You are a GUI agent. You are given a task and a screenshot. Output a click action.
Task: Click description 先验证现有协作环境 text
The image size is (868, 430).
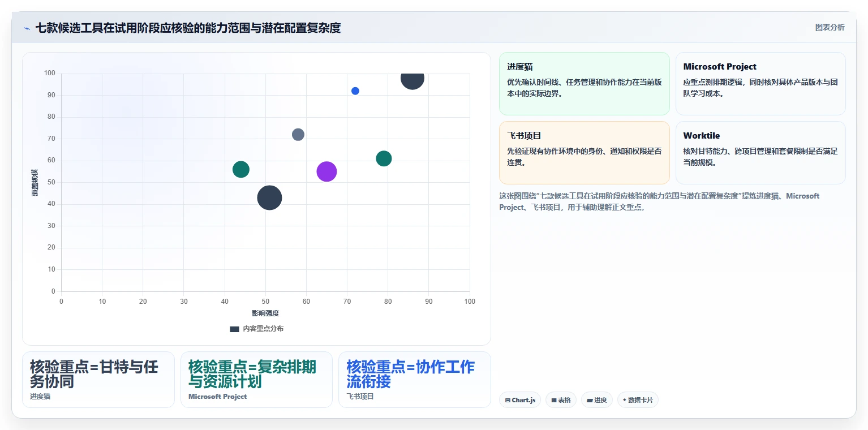[x=585, y=157]
